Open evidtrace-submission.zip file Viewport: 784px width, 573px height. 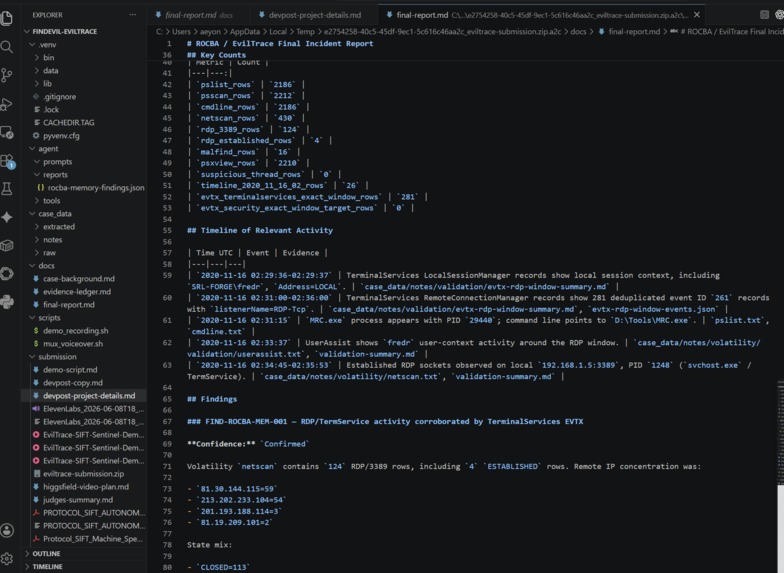pos(85,474)
